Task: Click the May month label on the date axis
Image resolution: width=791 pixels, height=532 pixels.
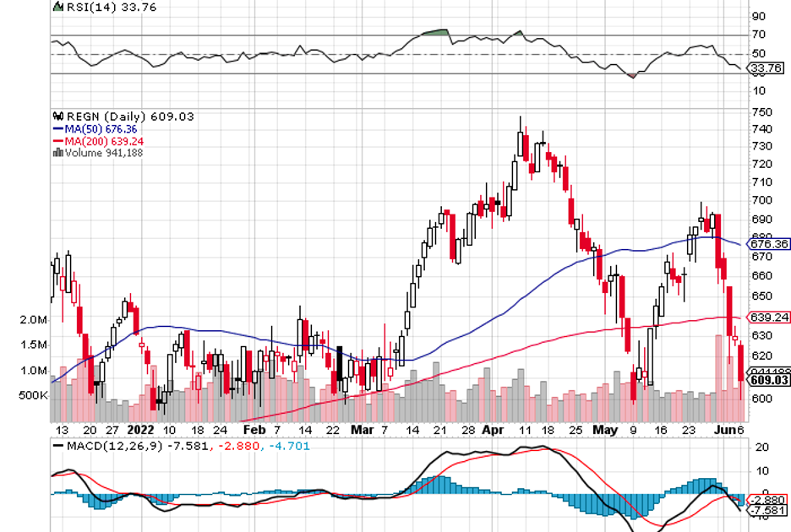Action: (x=605, y=430)
